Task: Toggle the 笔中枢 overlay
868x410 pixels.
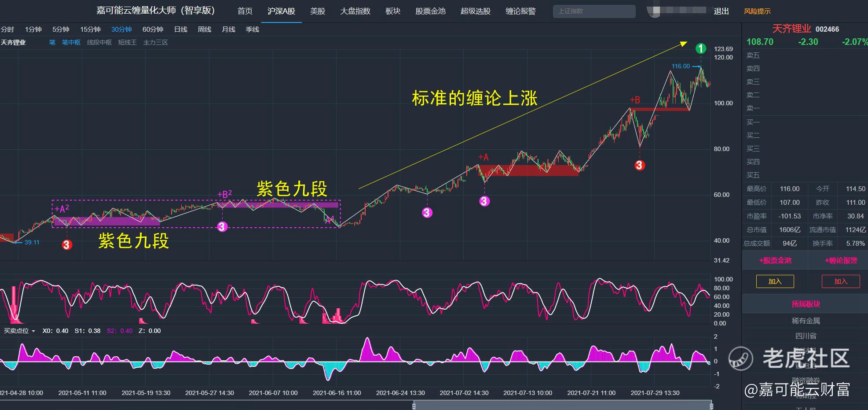Action: (x=71, y=43)
